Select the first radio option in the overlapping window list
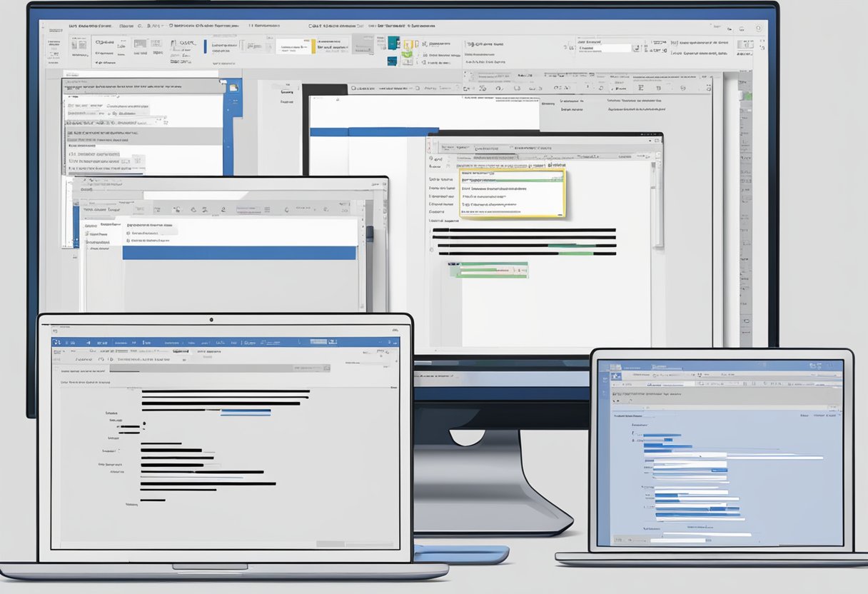The height and width of the screenshot is (594, 868). [129, 231]
